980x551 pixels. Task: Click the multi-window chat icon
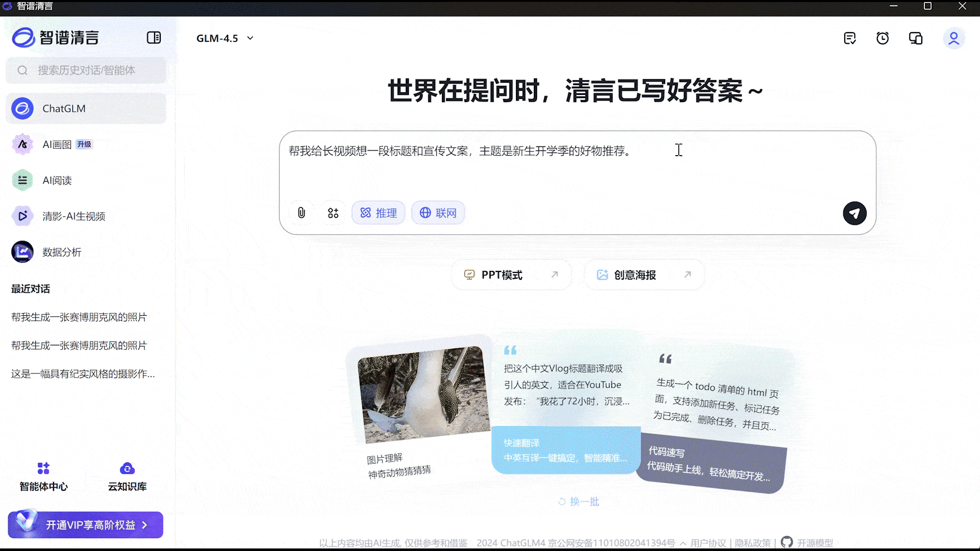(x=916, y=38)
